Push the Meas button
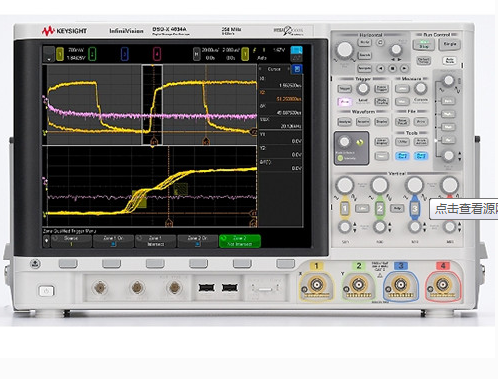The height and width of the screenshot is (379, 498). click(x=402, y=101)
